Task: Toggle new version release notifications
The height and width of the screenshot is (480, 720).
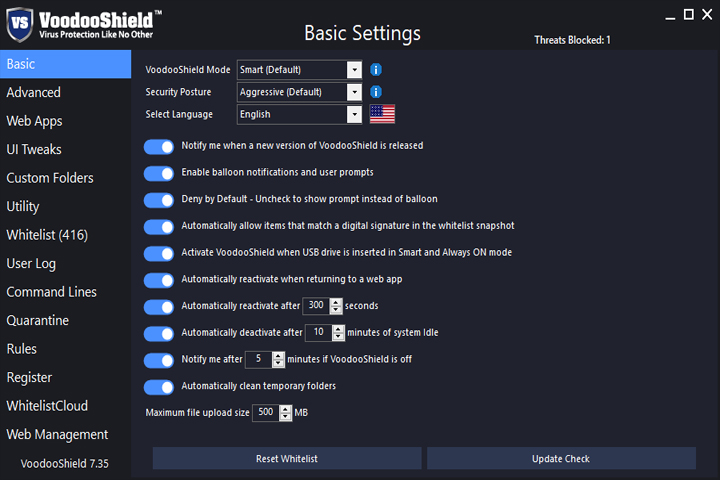Action: [159, 147]
